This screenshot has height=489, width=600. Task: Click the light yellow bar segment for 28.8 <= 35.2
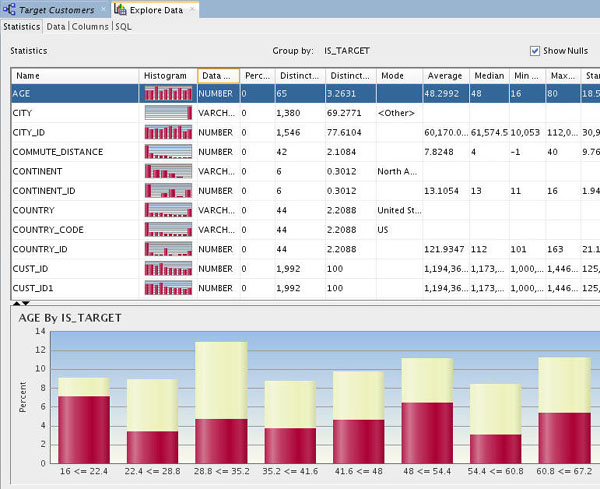coord(220,380)
